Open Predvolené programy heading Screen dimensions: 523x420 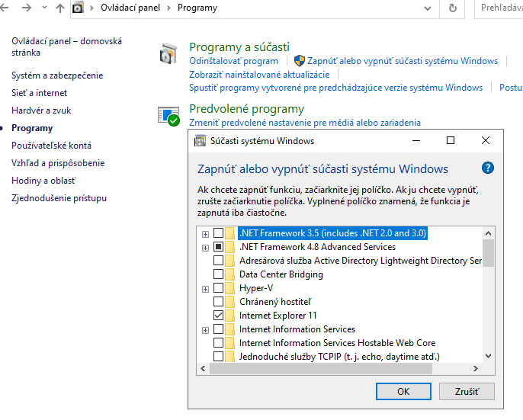tap(246, 109)
